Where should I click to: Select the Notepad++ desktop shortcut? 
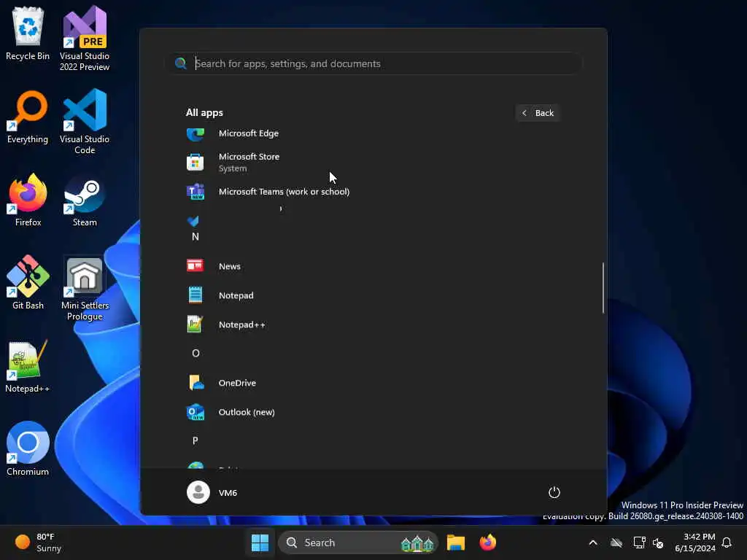click(x=28, y=367)
